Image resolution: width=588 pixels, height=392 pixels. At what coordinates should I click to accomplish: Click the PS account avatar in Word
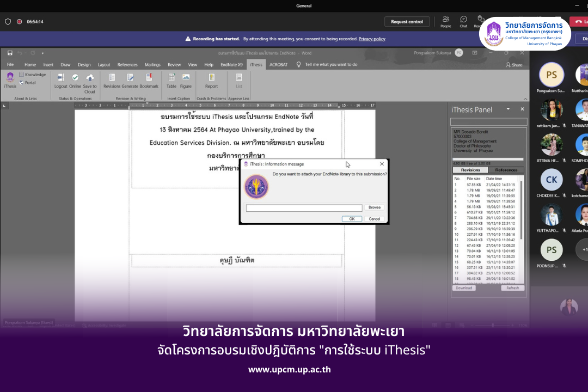point(458,53)
